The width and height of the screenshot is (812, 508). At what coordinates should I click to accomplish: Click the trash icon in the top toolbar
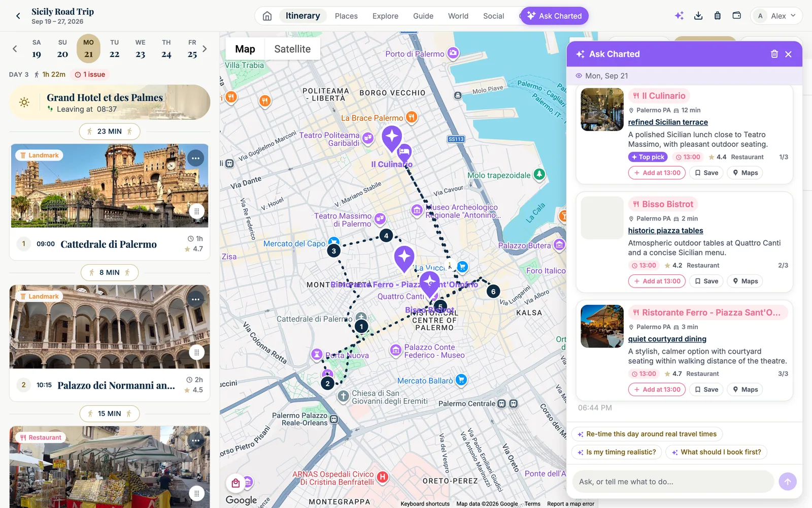point(717,16)
